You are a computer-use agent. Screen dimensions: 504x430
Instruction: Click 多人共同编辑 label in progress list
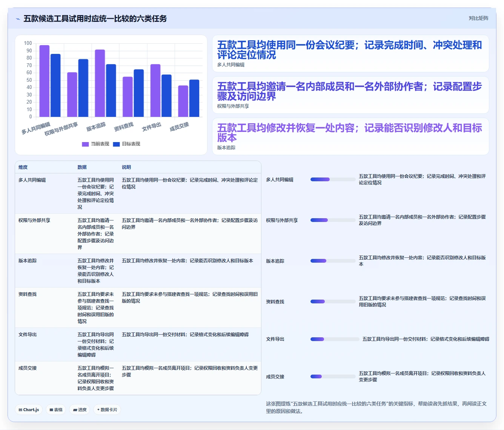pos(280,180)
